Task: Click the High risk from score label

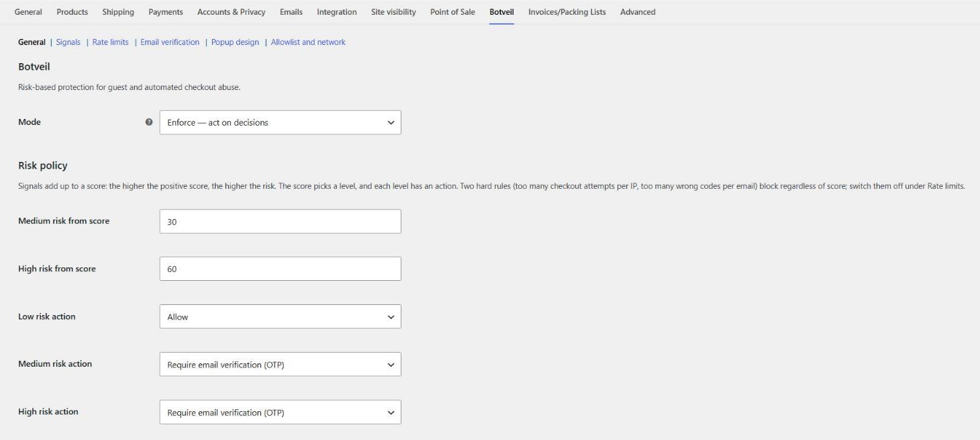Action: [x=57, y=269]
